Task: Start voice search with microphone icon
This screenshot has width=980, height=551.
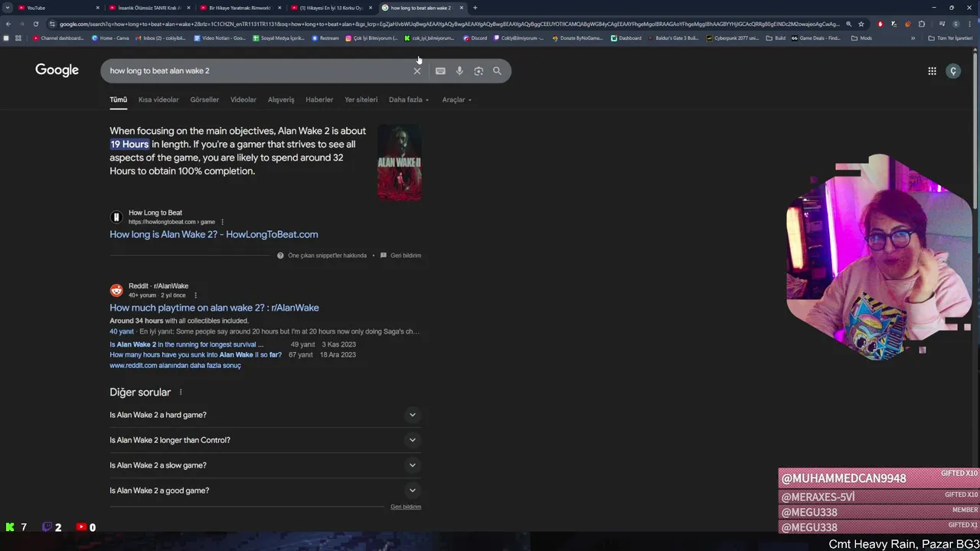Action: tap(459, 70)
